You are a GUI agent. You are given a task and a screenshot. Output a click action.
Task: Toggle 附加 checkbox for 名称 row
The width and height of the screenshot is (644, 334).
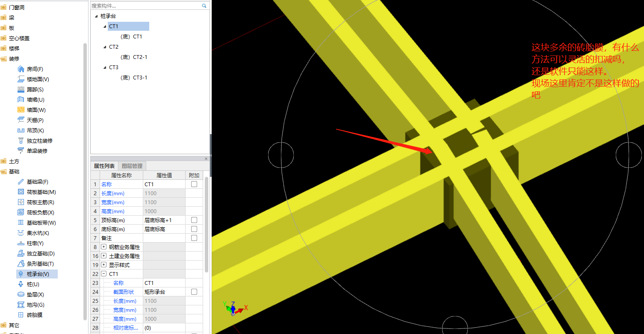(194, 184)
